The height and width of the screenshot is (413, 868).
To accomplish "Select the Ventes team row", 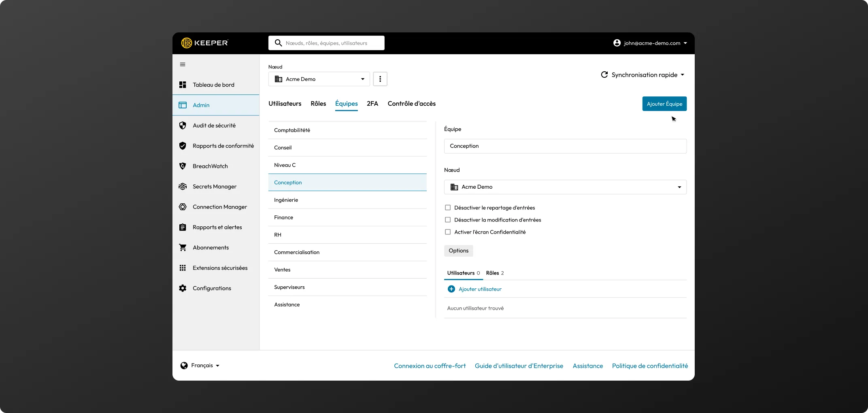I will [x=347, y=270].
